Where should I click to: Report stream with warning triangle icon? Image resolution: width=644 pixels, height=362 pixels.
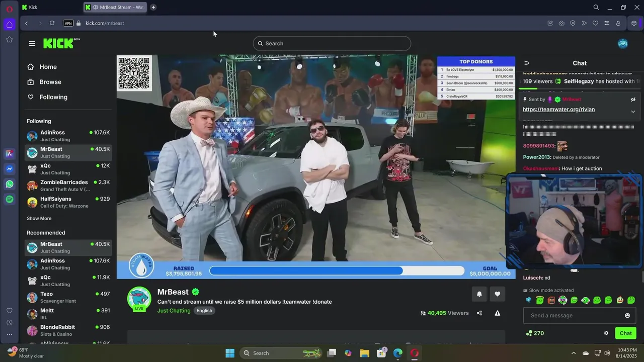(498, 313)
